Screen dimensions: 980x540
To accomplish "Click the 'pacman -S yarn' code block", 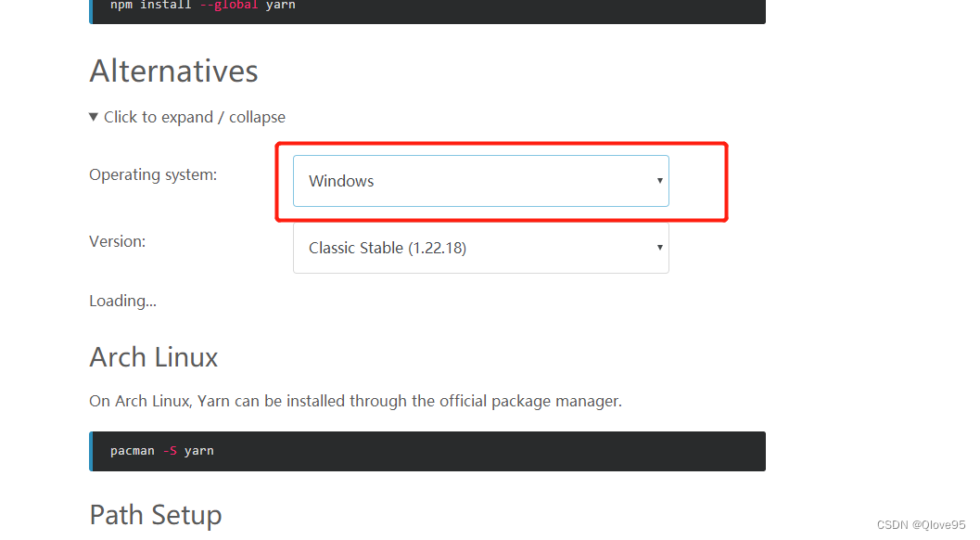I will (427, 451).
